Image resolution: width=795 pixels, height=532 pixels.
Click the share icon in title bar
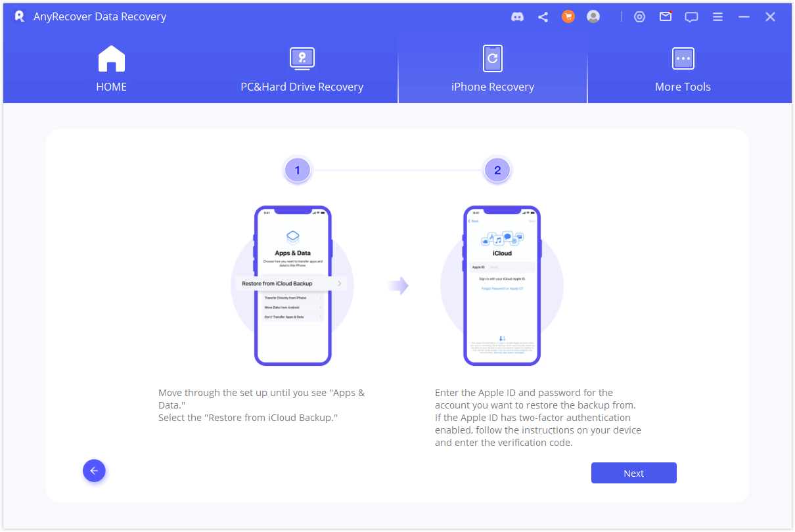[543, 17]
